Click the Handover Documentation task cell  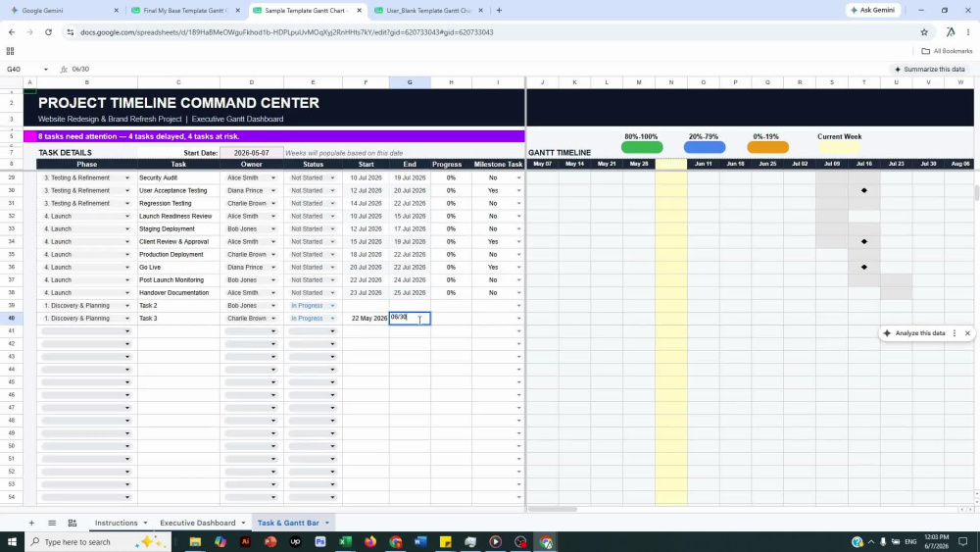(178, 292)
